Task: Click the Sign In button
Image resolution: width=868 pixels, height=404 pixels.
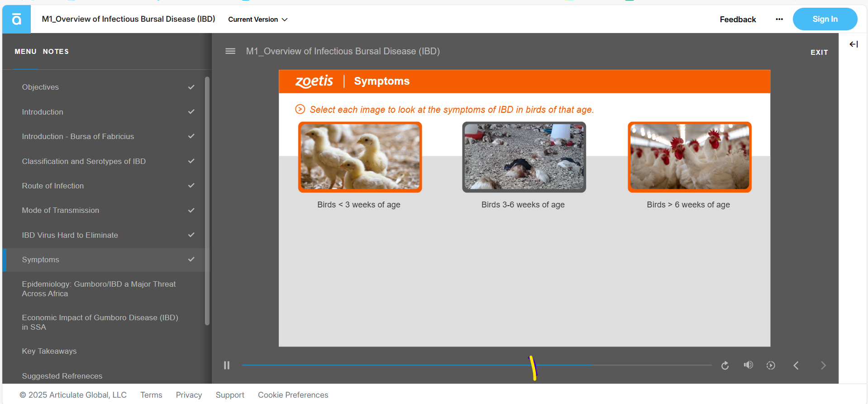Action: pos(825,19)
